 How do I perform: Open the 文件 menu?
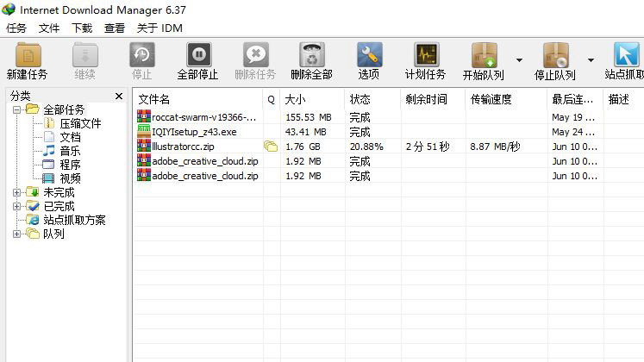click(x=49, y=28)
